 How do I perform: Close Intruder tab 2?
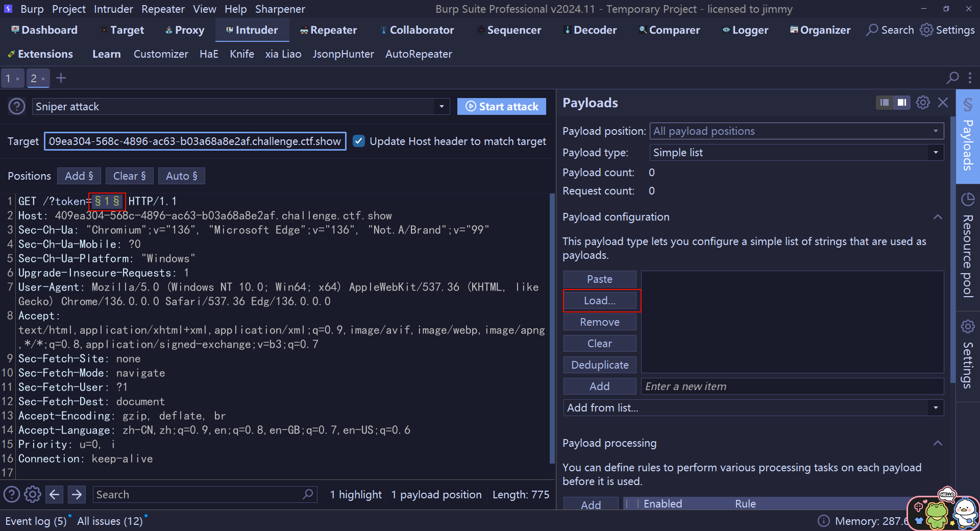pos(43,79)
